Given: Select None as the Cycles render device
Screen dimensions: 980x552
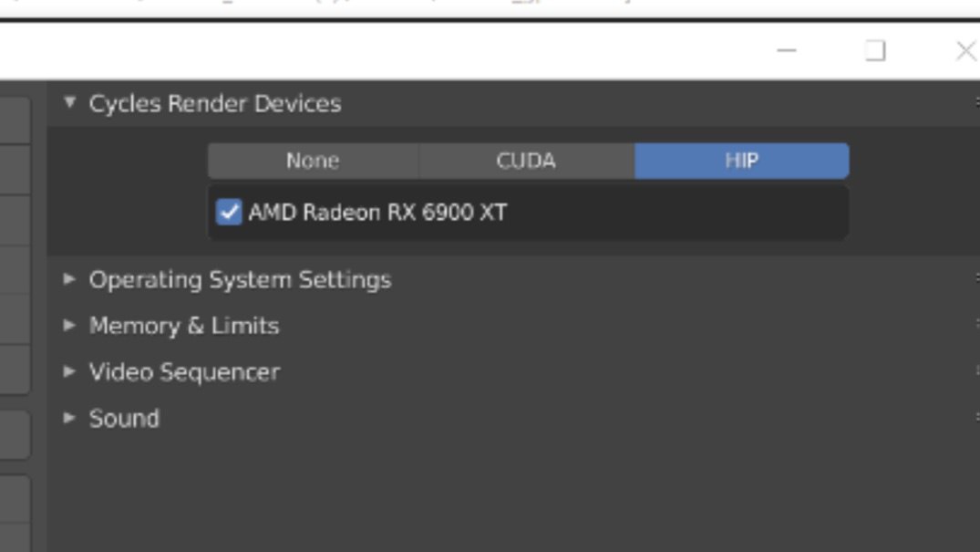Looking at the screenshot, I should tap(313, 161).
